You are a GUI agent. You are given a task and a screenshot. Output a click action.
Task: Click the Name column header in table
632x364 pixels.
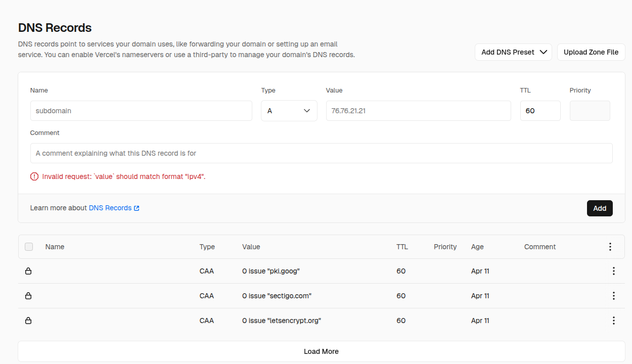click(55, 247)
